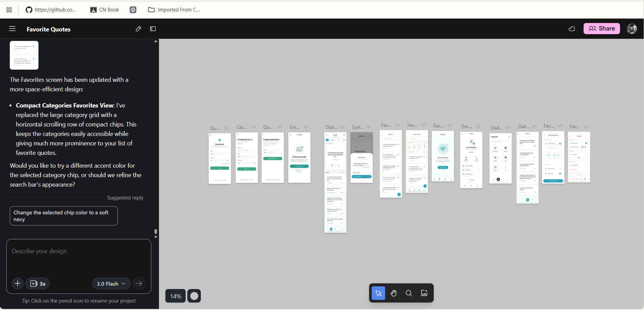
Task: Click the plus attachment button
Action: 18,284
